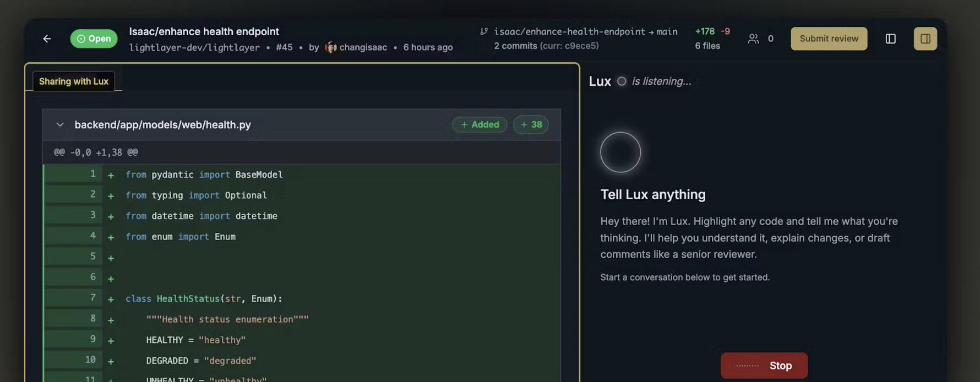Click the '6 hours ago' timestamp
The image size is (980, 382).
pos(428,47)
